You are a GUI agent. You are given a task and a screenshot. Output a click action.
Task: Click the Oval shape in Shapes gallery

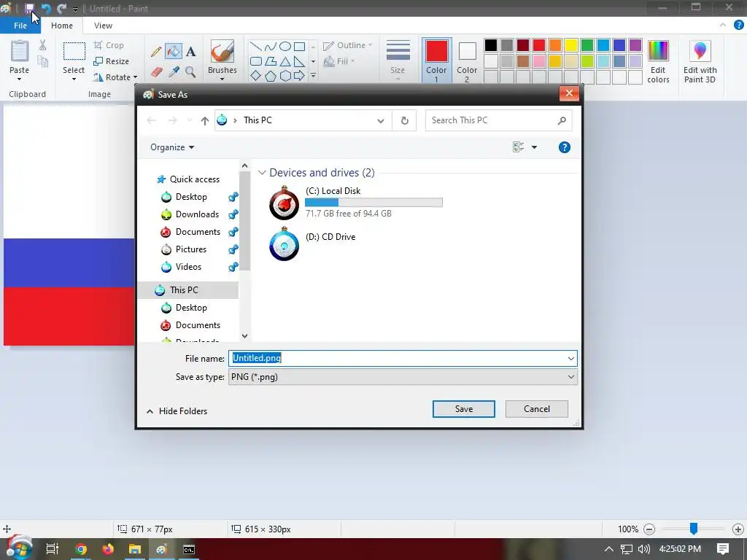[285, 46]
